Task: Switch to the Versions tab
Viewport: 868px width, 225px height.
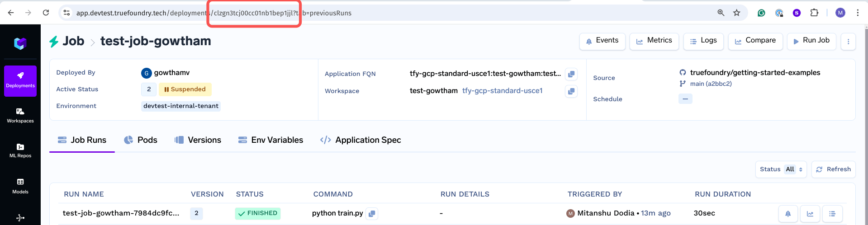Action: 198,140
